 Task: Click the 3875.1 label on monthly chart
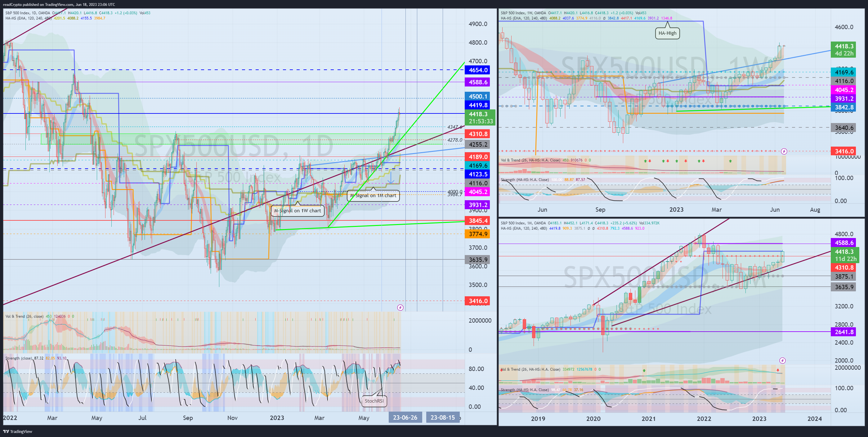844,276
